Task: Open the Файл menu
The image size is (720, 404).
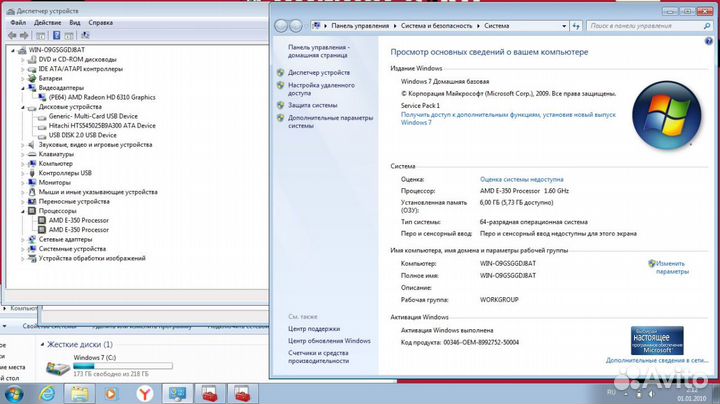Action: 18,22
